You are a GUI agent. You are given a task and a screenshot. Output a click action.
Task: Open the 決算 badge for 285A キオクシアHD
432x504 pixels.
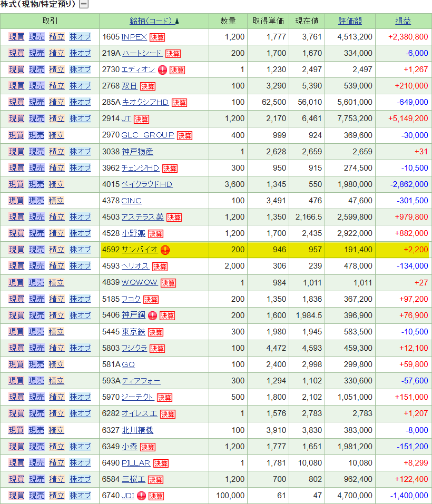[179, 103]
